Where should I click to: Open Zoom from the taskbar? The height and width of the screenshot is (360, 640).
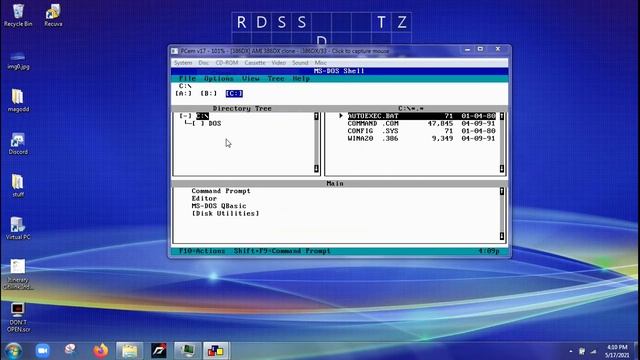click(42, 351)
